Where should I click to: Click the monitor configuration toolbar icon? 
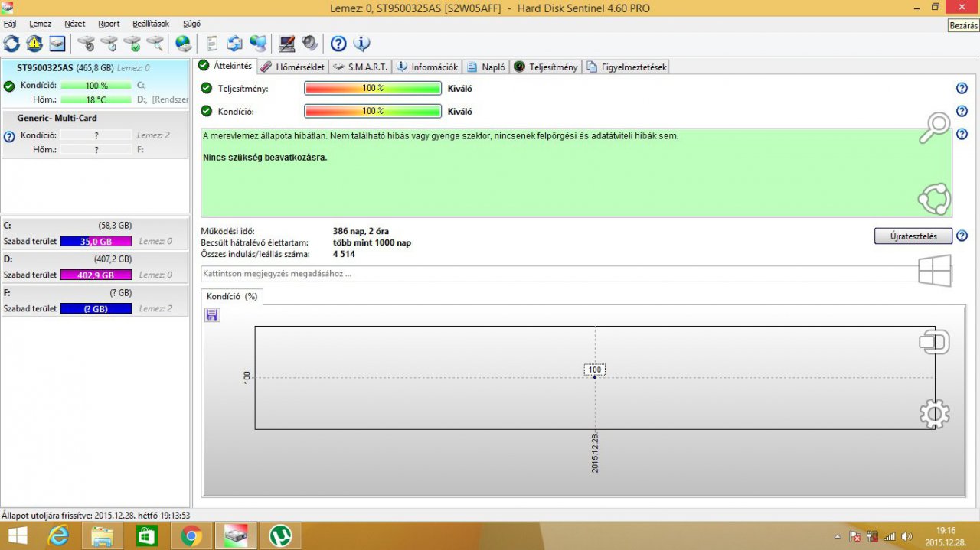pyautogui.click(x=287, y=44)
